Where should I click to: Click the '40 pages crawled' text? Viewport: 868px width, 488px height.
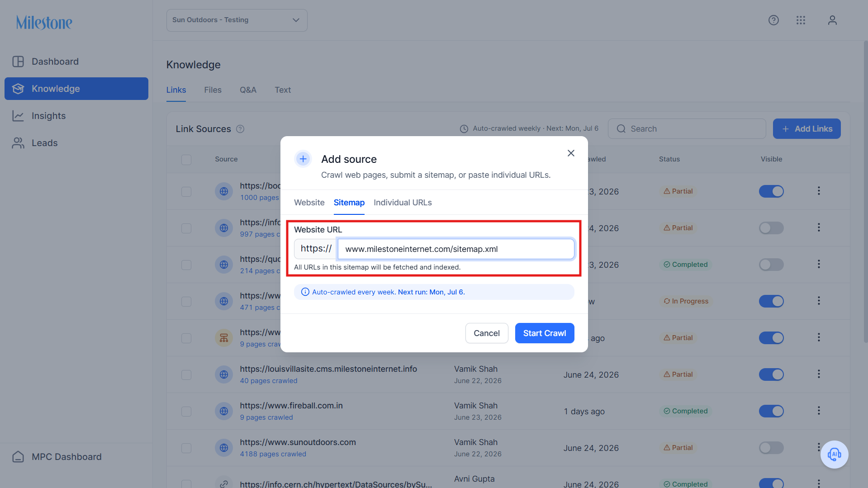pyautogui.click(x=269, y=381)
